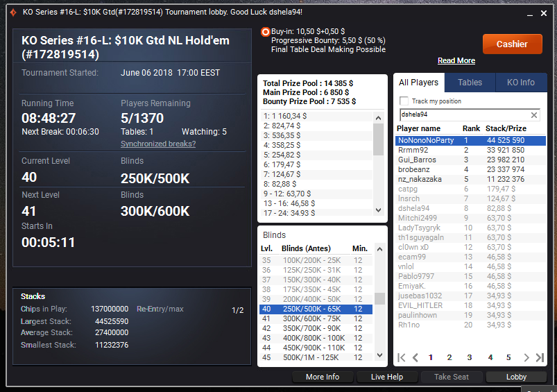Go to next page of players list
The width and height of the screenshot is (557, 392).
pyautogui.click(x=526, y=357)
